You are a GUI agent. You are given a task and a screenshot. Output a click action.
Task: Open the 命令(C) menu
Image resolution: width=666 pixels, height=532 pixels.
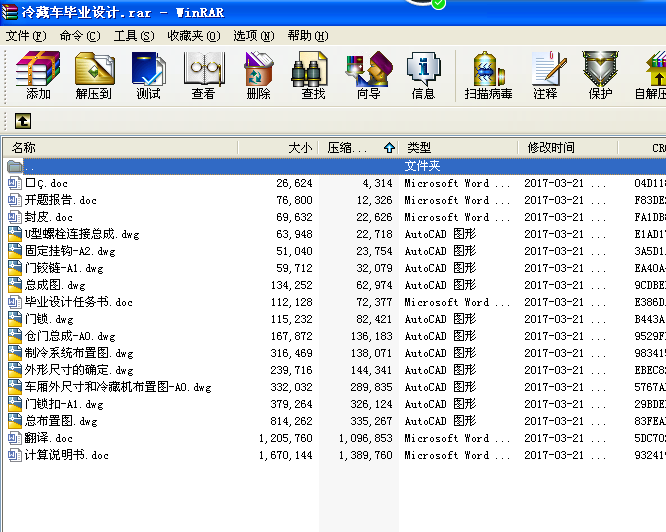(x=80, y=36)
